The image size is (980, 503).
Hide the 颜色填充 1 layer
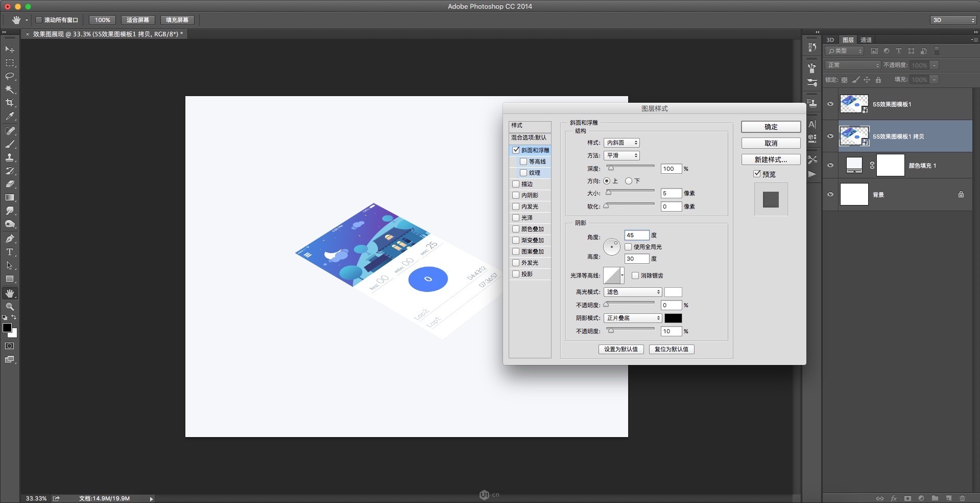[x=830, y=165]
